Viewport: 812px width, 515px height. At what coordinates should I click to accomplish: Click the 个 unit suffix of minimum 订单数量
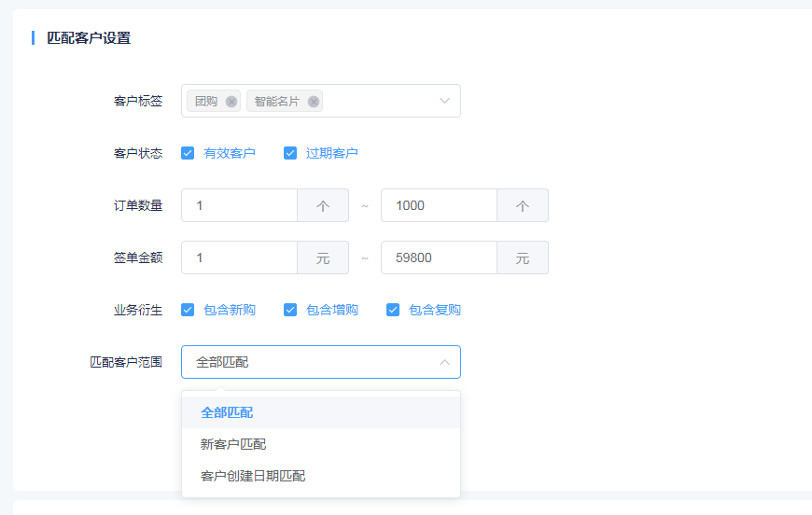(323, 206)
